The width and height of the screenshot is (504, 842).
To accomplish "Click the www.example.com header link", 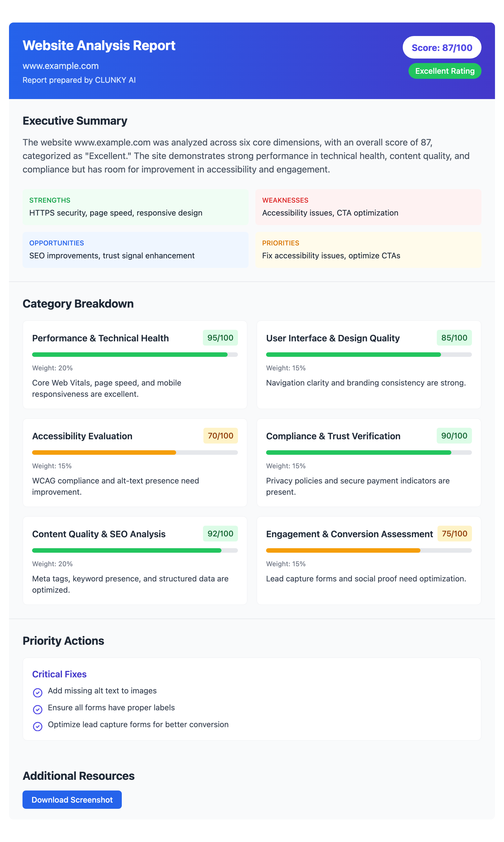I will point(60,66).
